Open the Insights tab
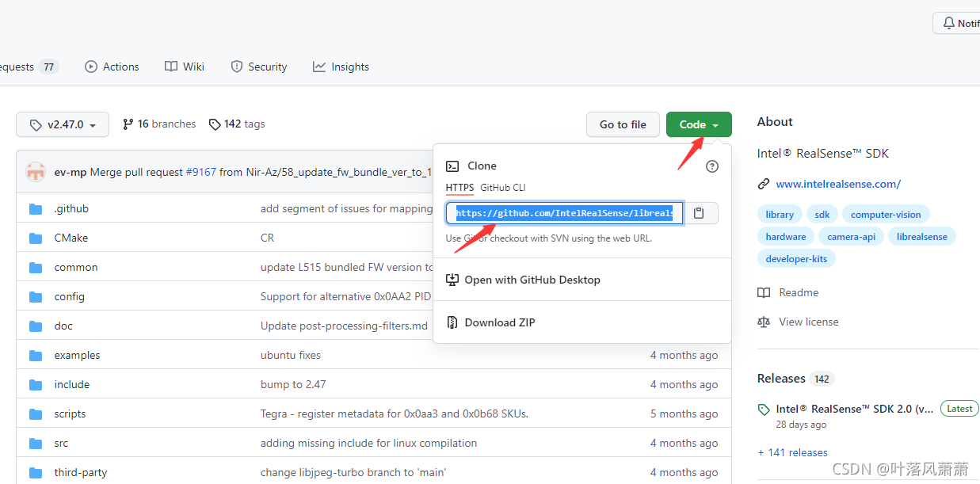The height and width of the screenshot is (484, 980). coord(341,67)
